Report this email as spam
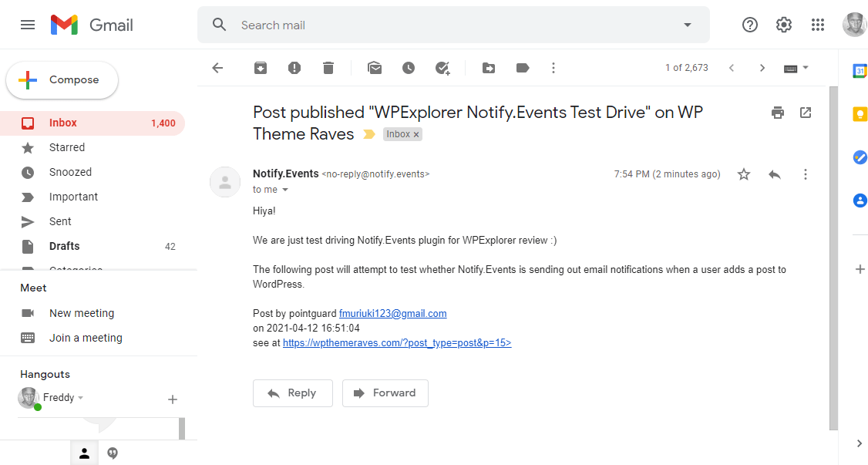The width and height of the screenshot is (868, 465). coord(294,68)
